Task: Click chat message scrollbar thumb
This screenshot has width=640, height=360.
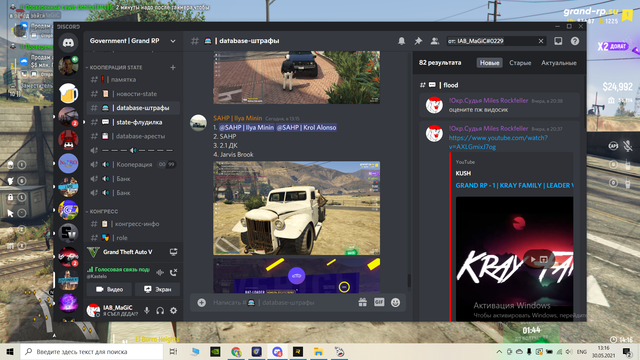Action: (x=409, y=280)
